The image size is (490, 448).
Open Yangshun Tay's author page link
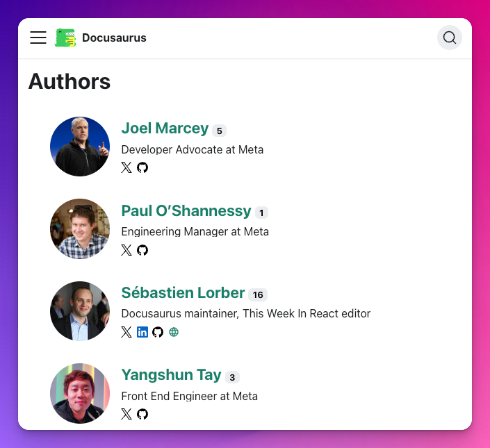pos(171,376)
